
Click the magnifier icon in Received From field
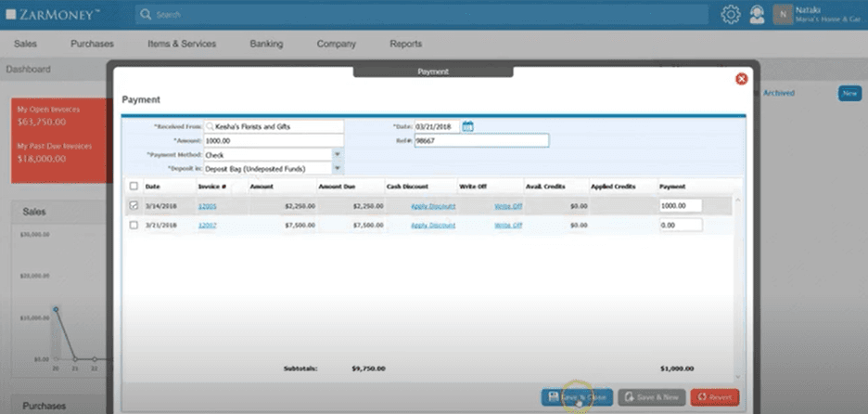210,126
